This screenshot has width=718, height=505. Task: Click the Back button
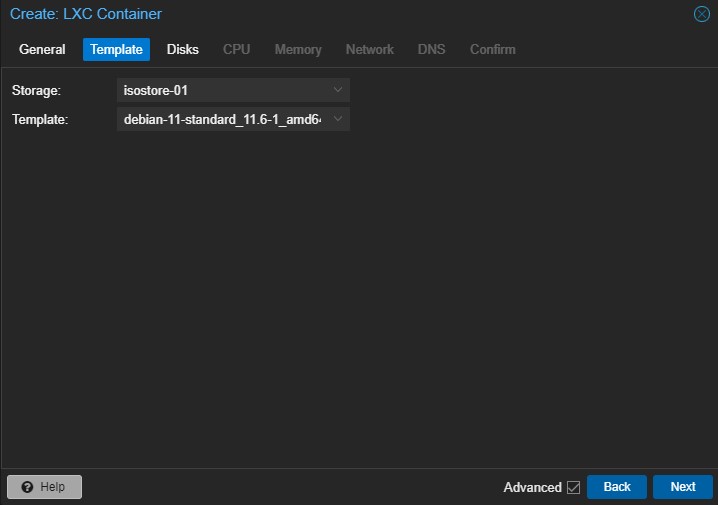tap(617, 487)
